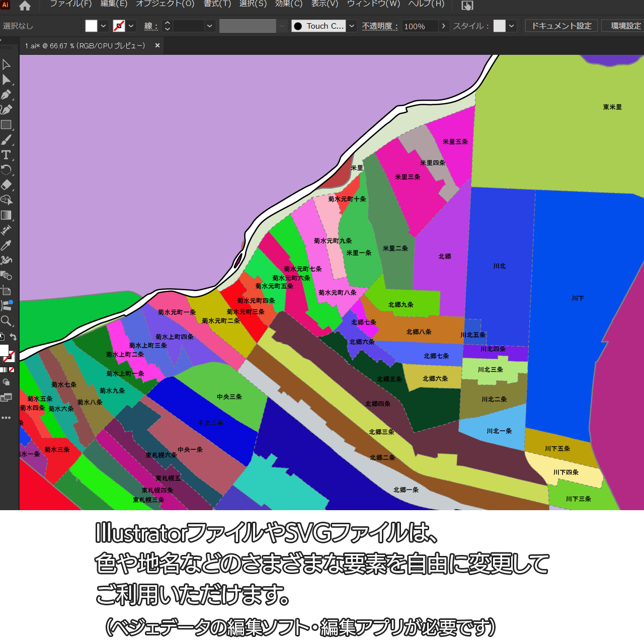Image resolution: width=644 pixels, height=644 pixels.
Task: Swap fill and stroke colors
Action: coord(14,337)
